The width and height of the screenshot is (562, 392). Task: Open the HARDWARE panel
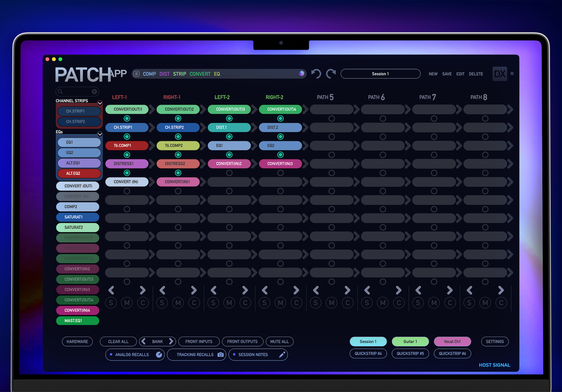point(77,341)
